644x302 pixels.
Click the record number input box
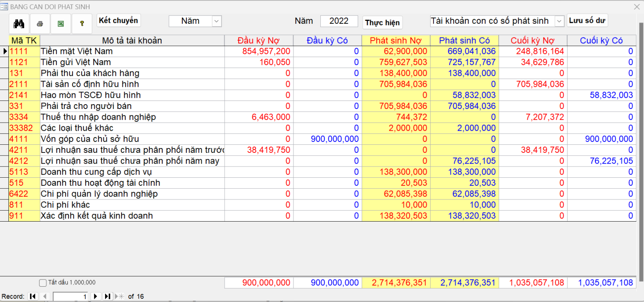(x=71, y=296)
